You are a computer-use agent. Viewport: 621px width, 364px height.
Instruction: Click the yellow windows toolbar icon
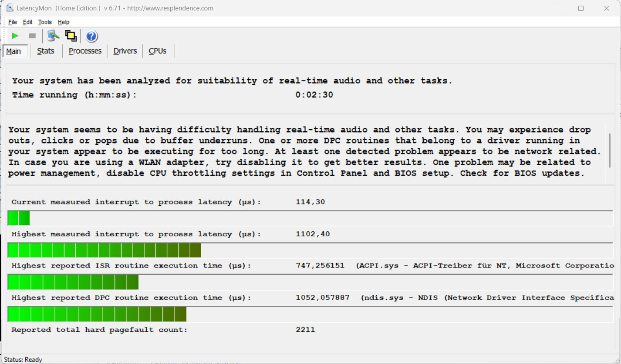coord(71,36)
